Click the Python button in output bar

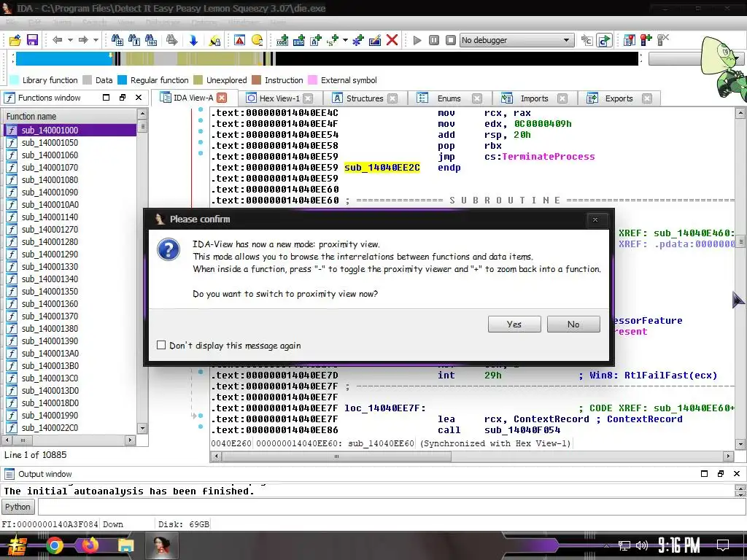pyautogui.click(x=18, y=507)
